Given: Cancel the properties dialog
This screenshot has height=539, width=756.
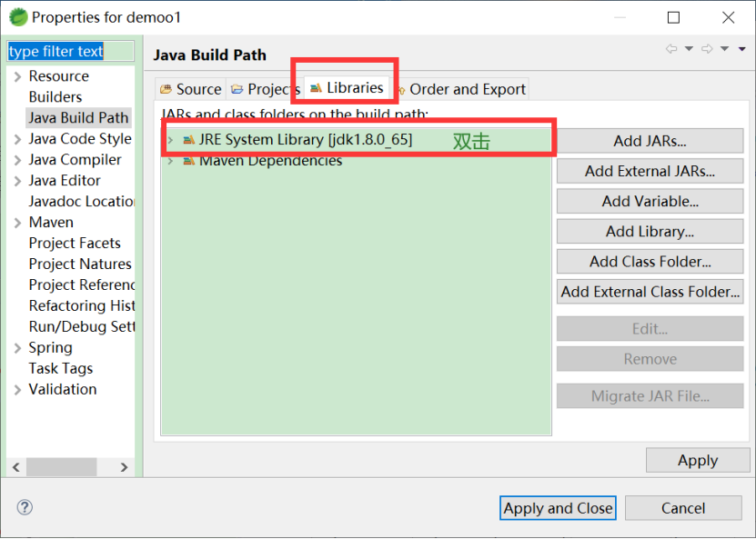Looking at the screenshot, I should click(x=683, y=508).
